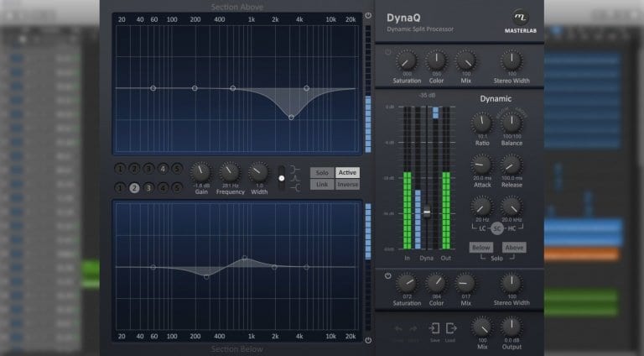Toggle the Section Below EQ power button
This screenshot has height=356, width=644.
(x=367, y=340)
